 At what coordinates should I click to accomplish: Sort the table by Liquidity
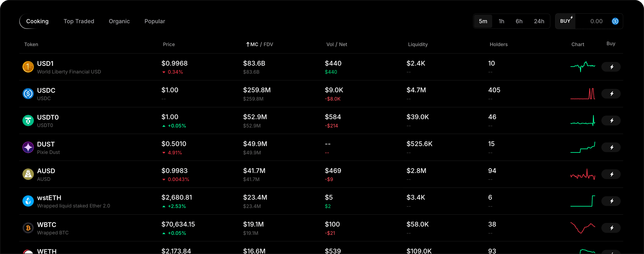pos(417,44)
